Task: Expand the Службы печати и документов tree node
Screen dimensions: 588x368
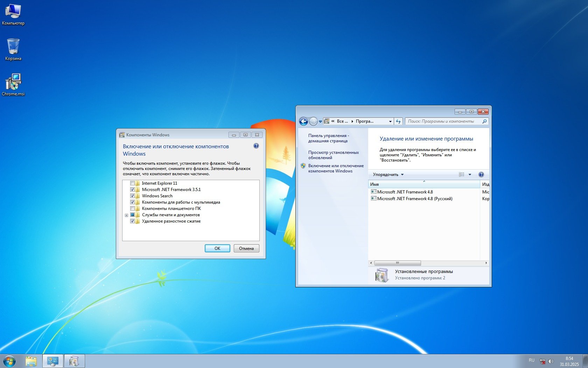Action: pyautogui.click(x=126, y=215)
